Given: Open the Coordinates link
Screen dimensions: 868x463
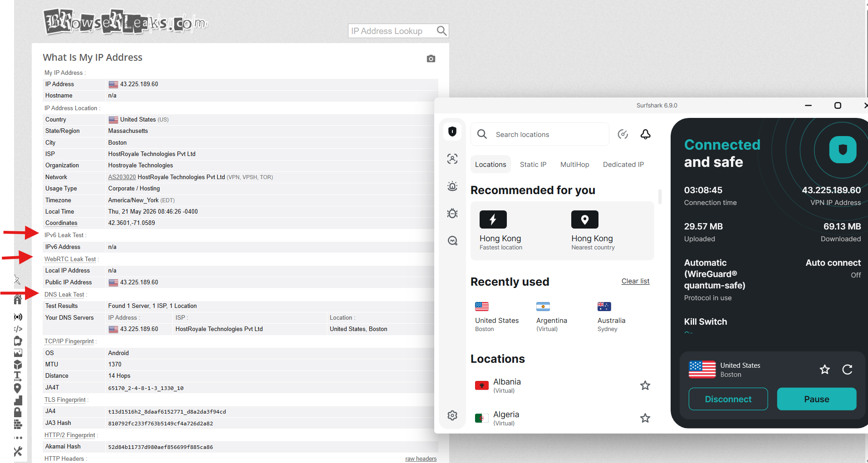Looking at the screenshot, I should click(61, 223).
